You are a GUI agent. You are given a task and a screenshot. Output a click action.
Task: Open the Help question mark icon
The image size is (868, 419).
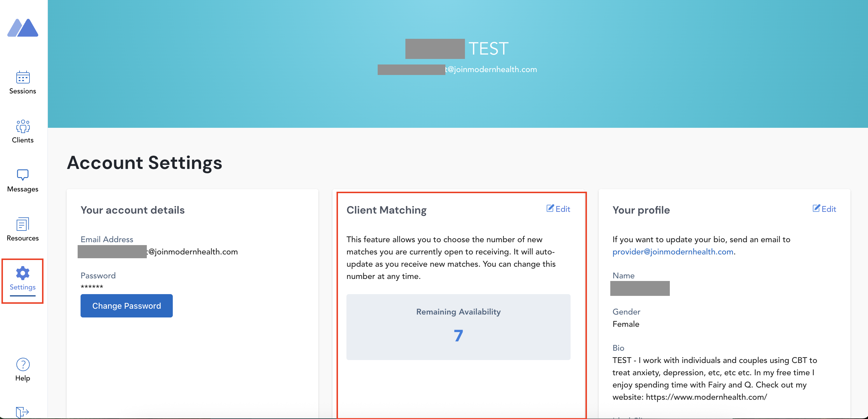pyautogui.click(x=22, y=364)
